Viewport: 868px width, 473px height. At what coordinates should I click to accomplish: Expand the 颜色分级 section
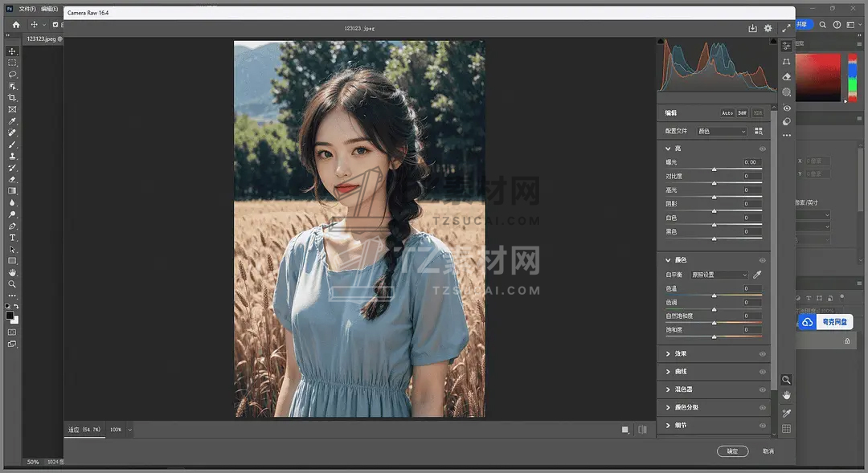pyautogui.click(x=668, y=407)
